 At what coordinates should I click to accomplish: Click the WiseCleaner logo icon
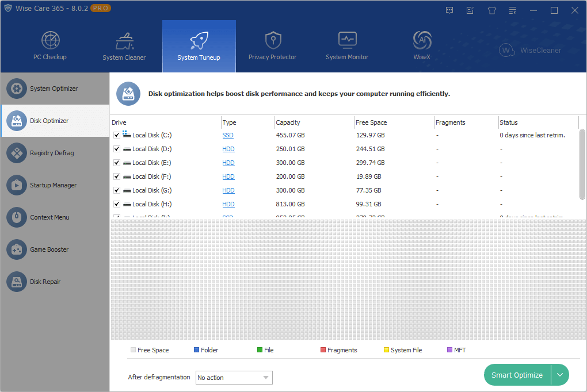point(507,50)
